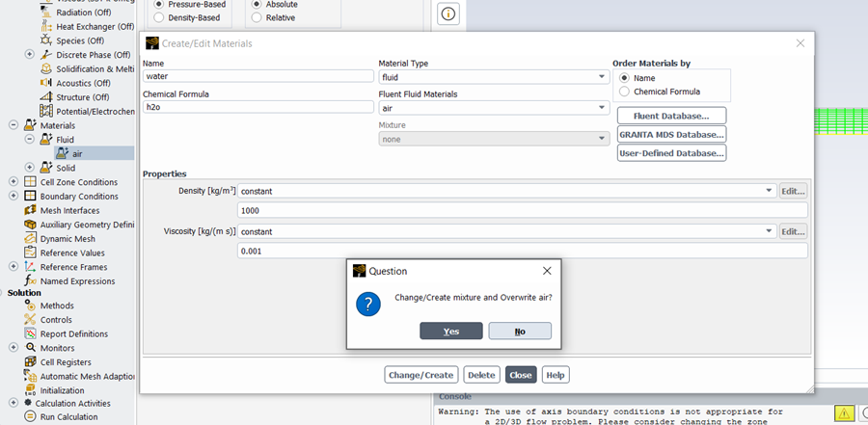
Task: Click the material Name field
Action: pos(258,76)
